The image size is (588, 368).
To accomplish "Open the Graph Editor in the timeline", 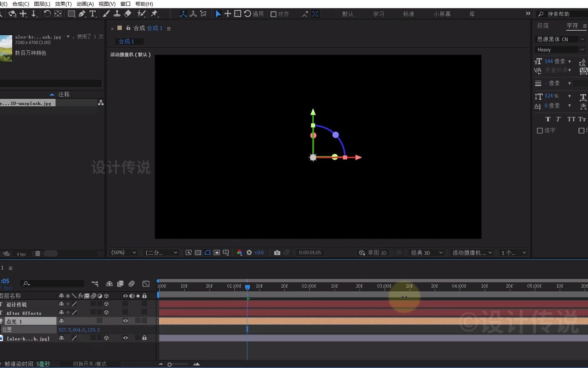I will point(146,283).
